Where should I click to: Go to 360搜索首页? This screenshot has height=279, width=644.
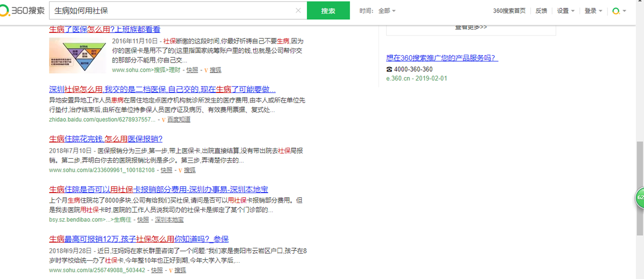pos(509,11)
